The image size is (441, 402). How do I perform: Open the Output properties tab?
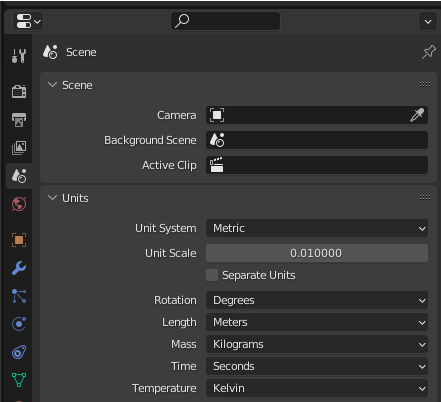click(19, 120)
